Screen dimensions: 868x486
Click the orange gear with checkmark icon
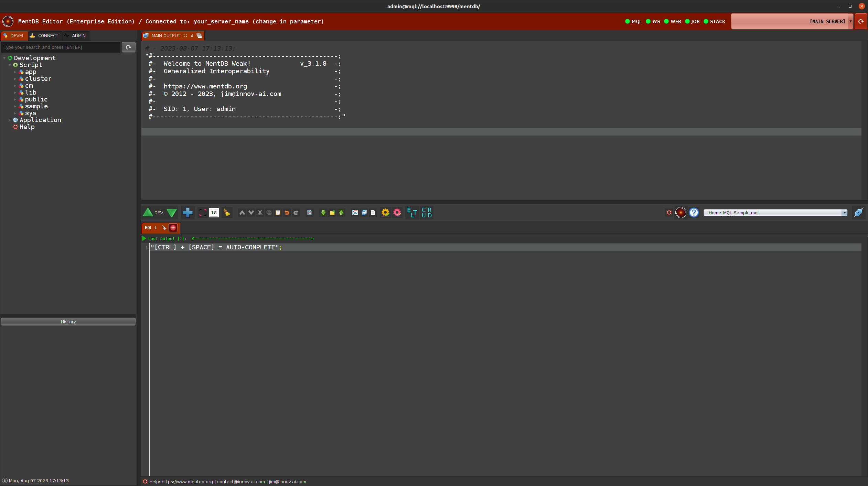(385, 213)
